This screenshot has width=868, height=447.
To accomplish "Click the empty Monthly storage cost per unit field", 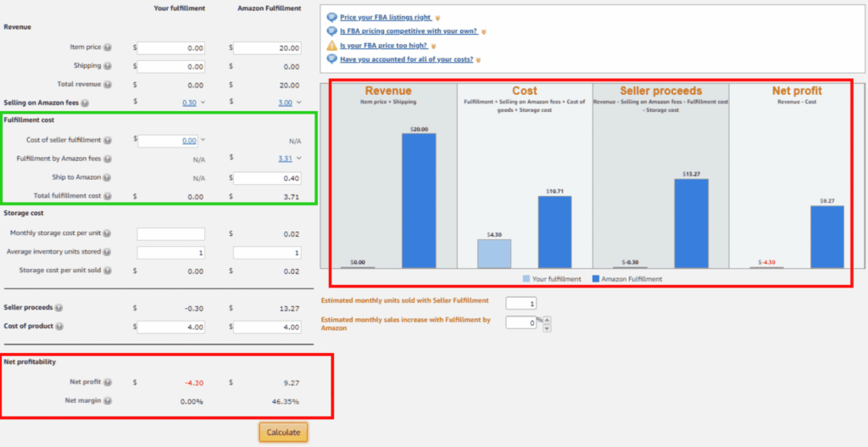I will click(171, 234).
